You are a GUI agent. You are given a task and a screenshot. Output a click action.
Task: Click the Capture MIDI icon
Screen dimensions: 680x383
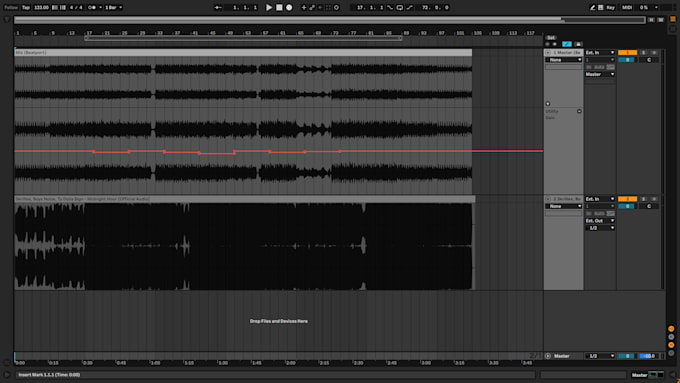[328, 7]
